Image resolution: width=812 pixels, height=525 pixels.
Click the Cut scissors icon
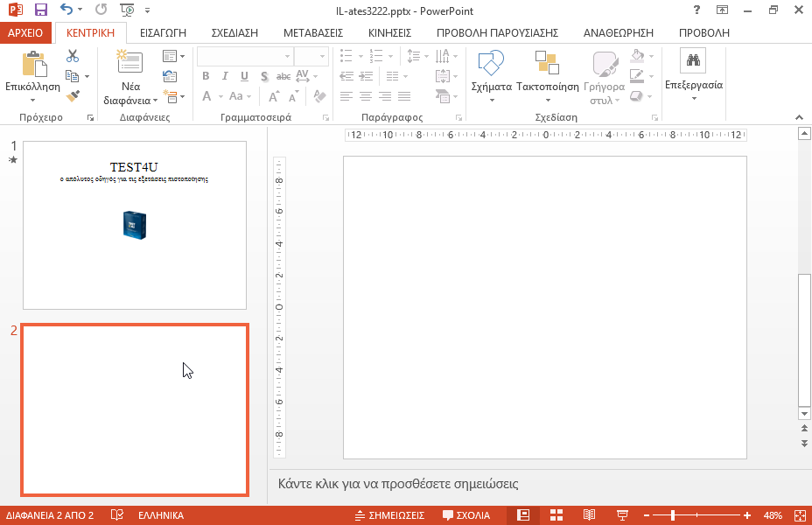(73, 56)
